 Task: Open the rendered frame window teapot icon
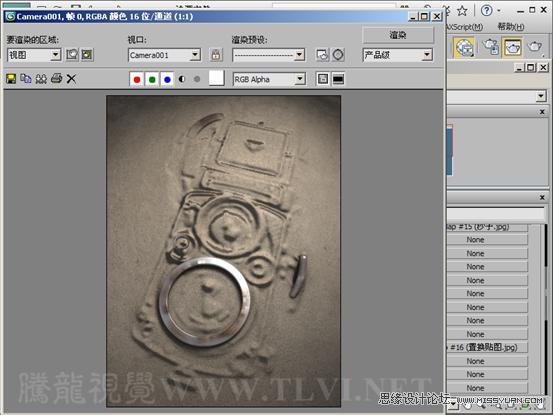point(512,47)
